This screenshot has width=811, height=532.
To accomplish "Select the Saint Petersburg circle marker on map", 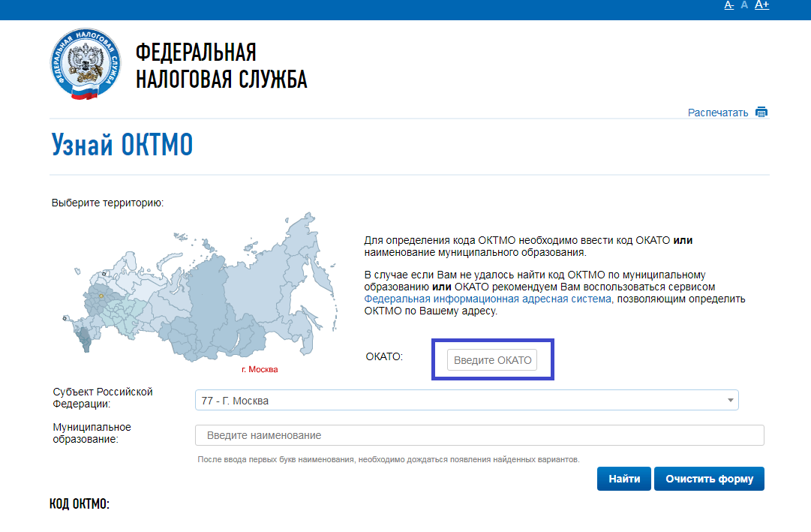I will [x=104, y=273].
